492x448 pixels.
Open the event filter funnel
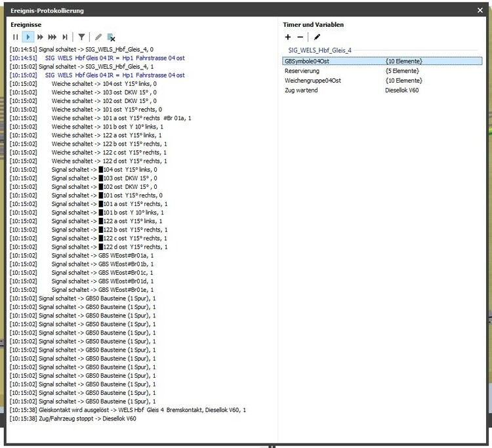click(81, 37)
